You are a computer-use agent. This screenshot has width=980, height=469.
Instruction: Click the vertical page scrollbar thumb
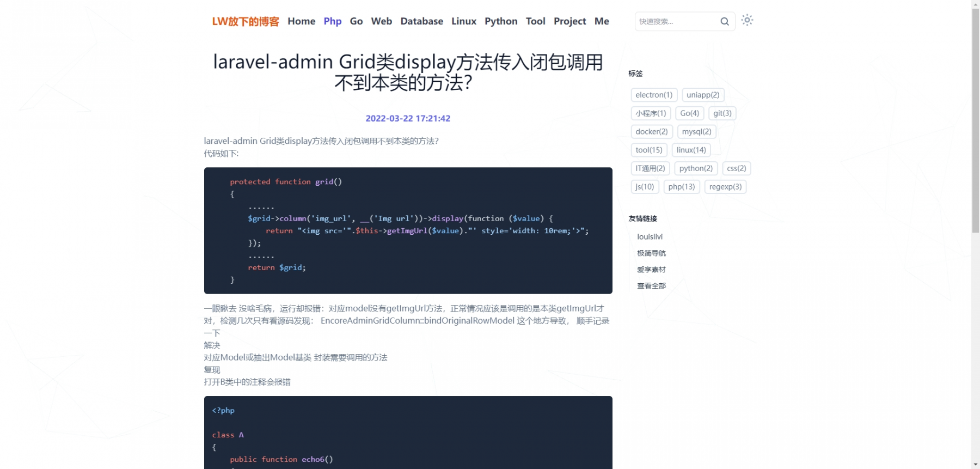coord(976,120)
